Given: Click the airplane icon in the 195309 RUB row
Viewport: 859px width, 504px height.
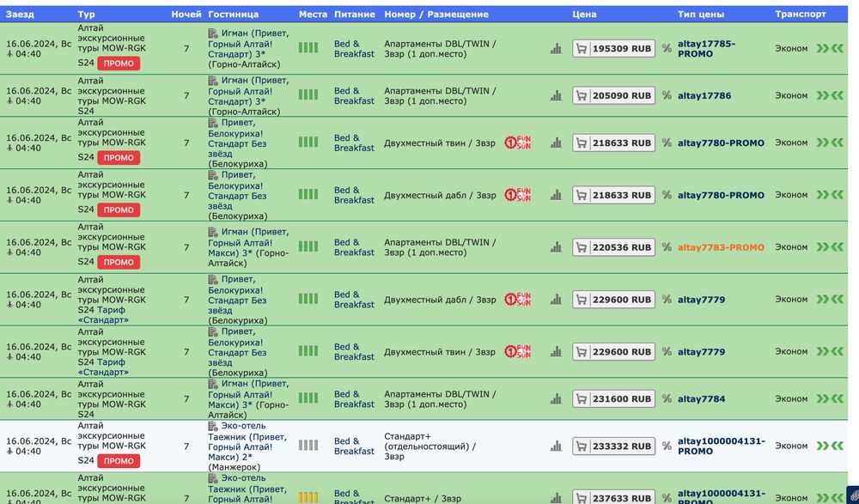Looking at the screenshot, I should click(9, 54).
